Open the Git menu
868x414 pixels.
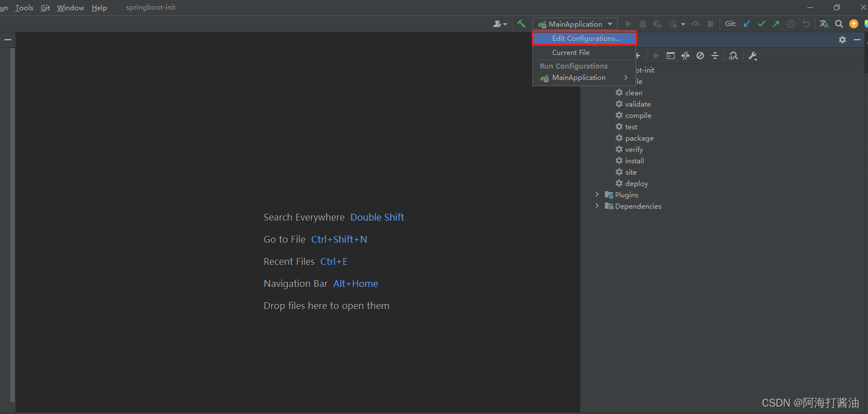[45, 7]
